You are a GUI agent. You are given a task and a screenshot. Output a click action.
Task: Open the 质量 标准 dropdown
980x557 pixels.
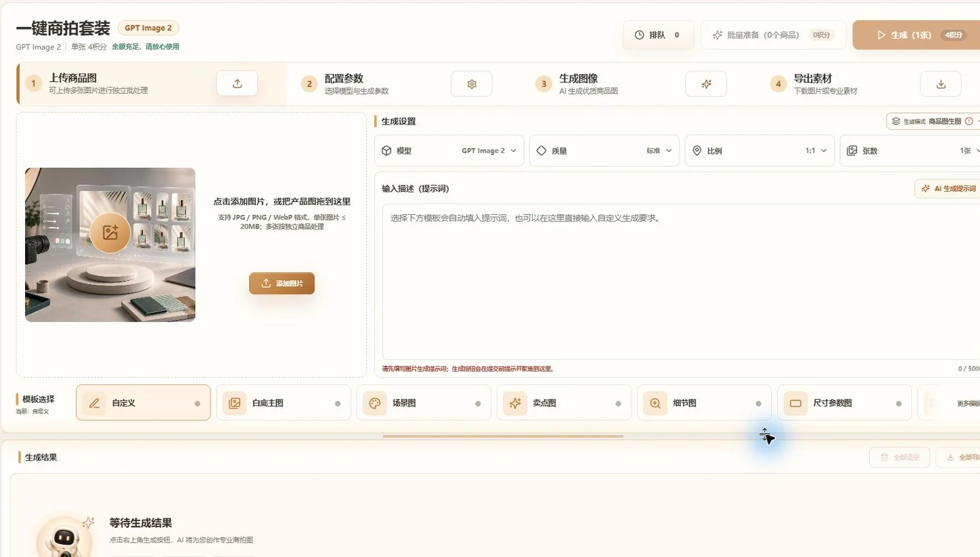pos(604,150)
